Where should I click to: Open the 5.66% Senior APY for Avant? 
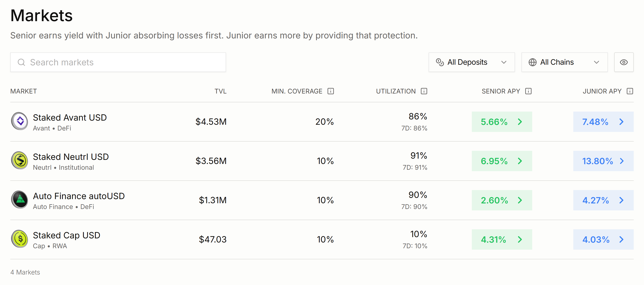click(x=502, y=122)
